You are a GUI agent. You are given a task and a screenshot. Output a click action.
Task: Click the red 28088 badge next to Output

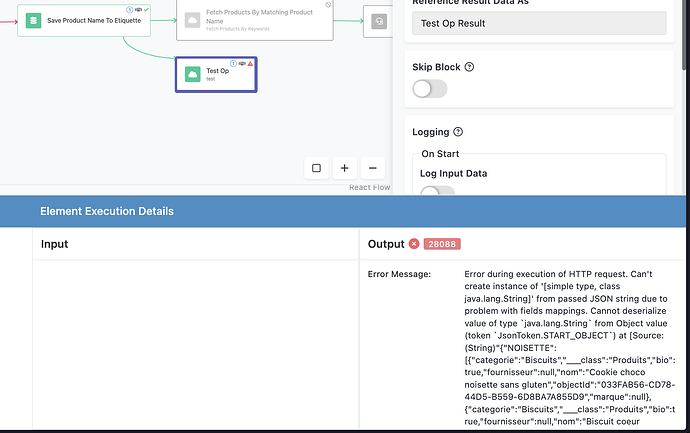(442, 244)
